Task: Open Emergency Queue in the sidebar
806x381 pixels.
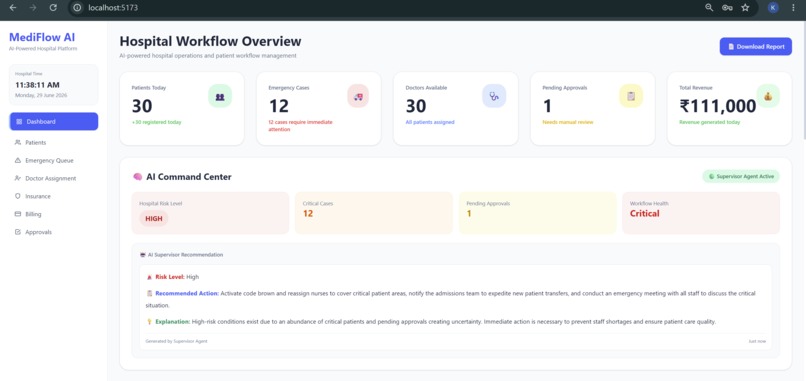Action: (x=53, y=160)
